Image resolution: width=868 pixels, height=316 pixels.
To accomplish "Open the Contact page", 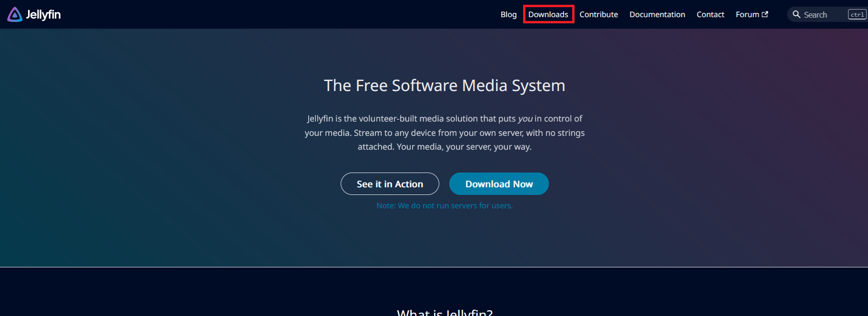I will [710, 15].
